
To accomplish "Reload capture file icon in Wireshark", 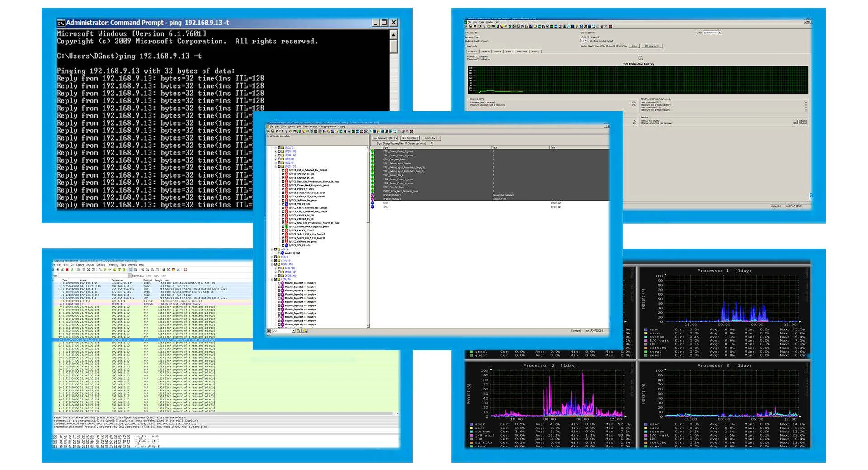I will click(93, 270).
